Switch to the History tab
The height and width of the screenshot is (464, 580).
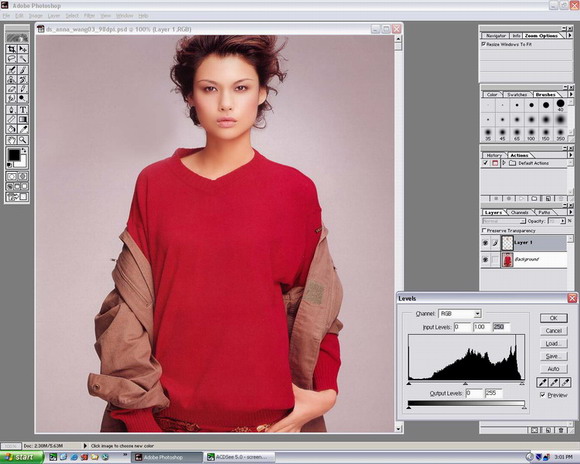click(x=494, y=155)
